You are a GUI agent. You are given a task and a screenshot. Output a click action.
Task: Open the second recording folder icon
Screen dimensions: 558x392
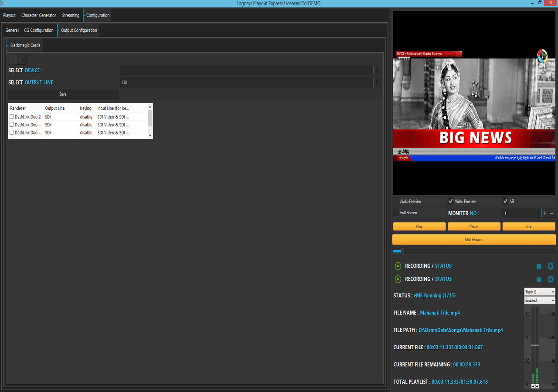click(x=539, y=279)
